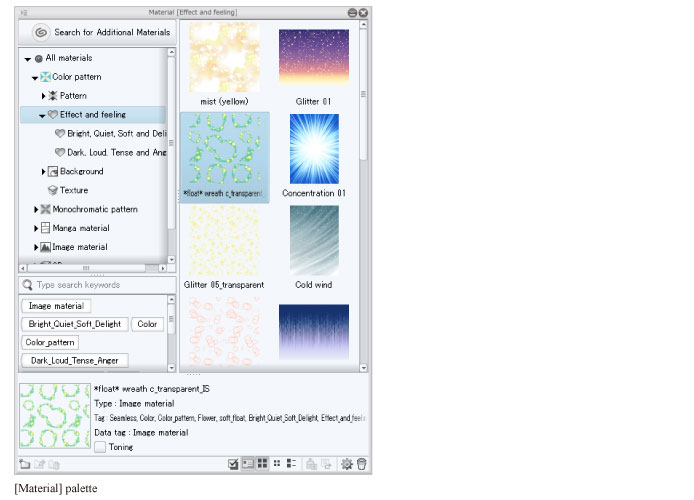694x500 pixels.
Task: Expand the Monochromatic pattern folder
Action: (36, 209)
